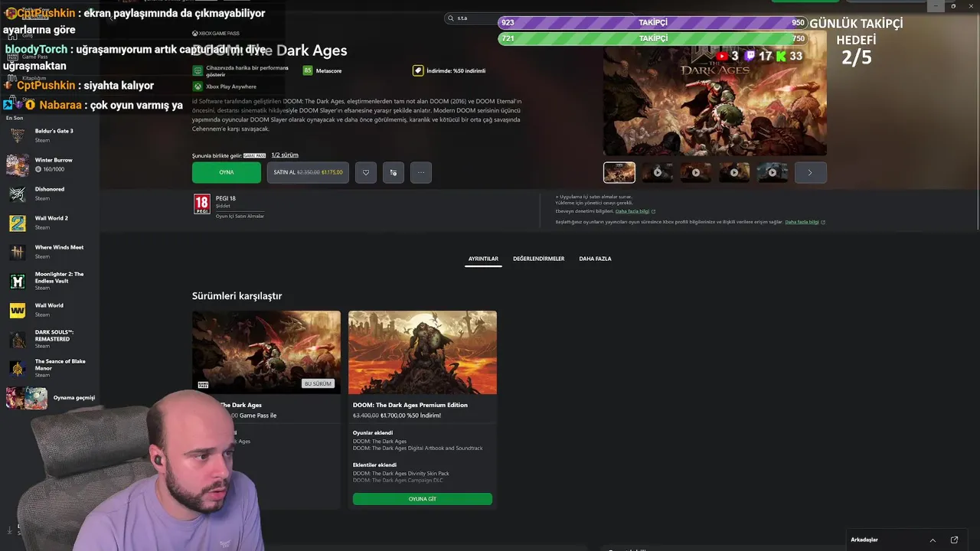
Task: Open The Seance of Blake Manor
Action: point(50,368)
